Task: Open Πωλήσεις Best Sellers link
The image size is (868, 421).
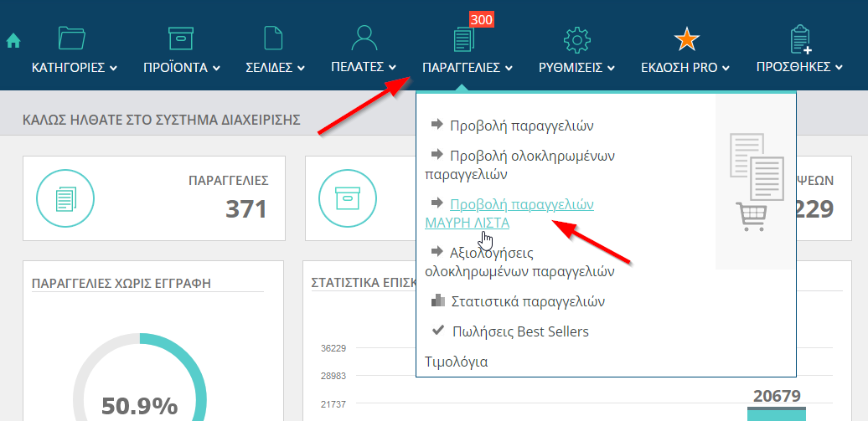Action: click(520, 332)
